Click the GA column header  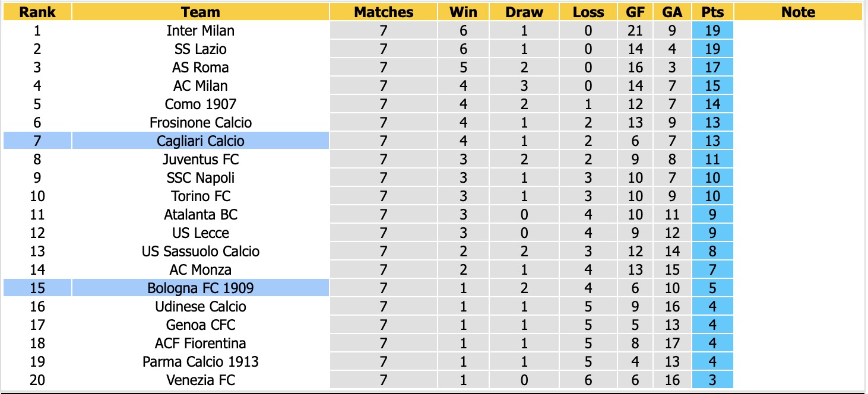pos(672,12)
